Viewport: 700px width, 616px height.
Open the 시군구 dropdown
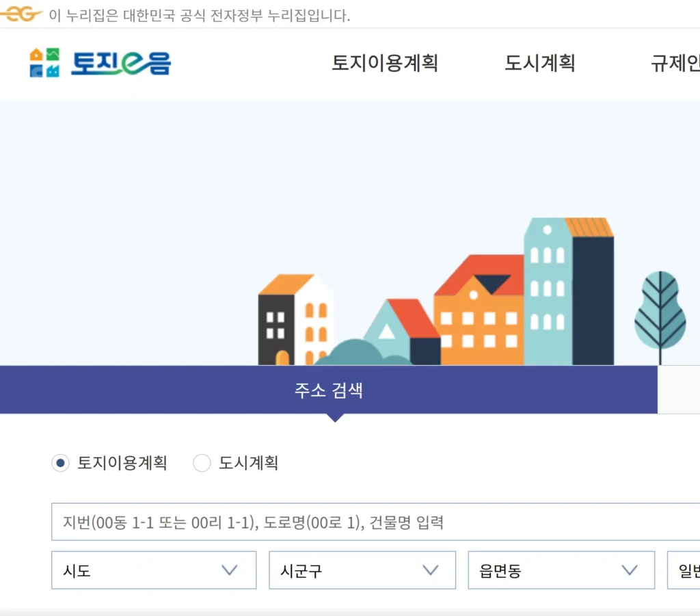tap(362, 570)
